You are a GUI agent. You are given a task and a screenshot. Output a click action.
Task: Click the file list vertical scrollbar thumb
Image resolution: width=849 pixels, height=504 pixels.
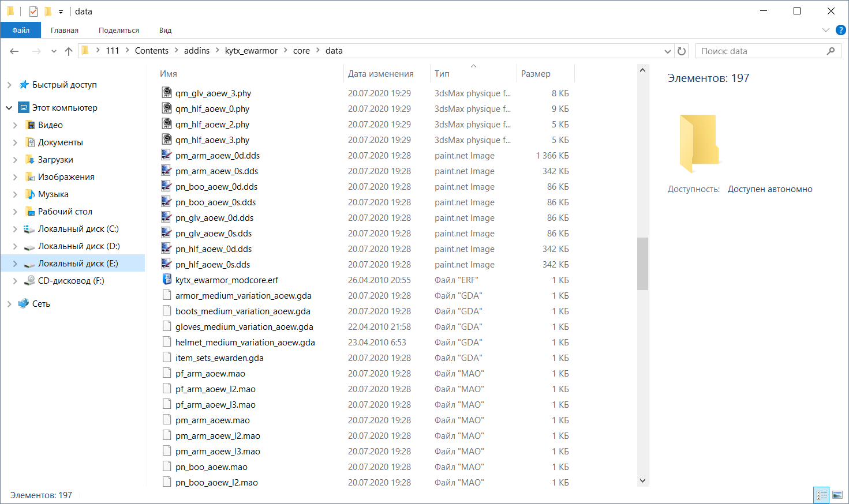pyautogui.click(x=642, y=264)
